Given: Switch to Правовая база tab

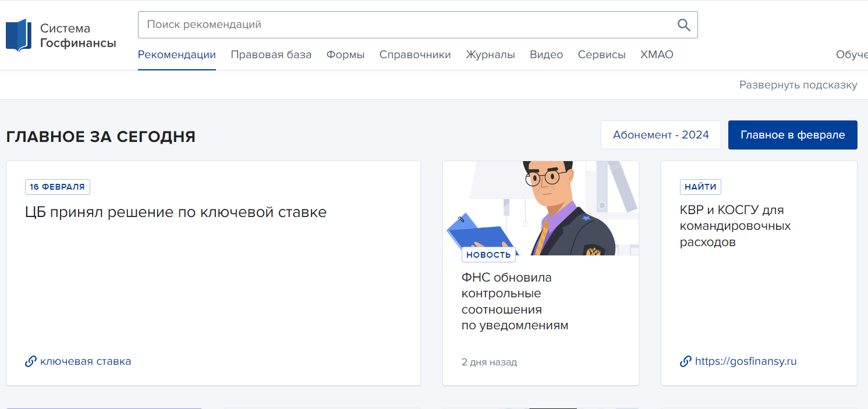Looking at the screenshot, I should (271, 55).
